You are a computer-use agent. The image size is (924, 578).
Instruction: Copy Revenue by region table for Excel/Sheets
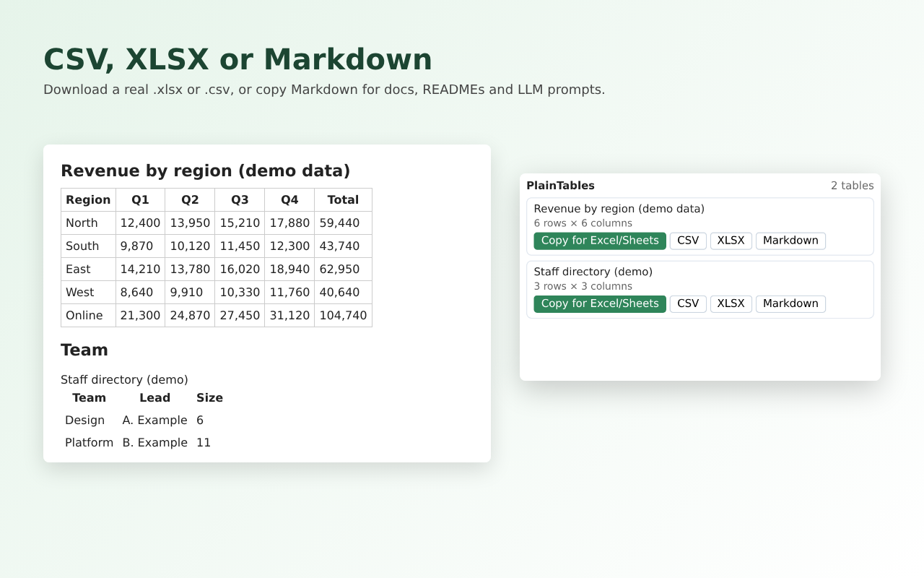point(600,241)
